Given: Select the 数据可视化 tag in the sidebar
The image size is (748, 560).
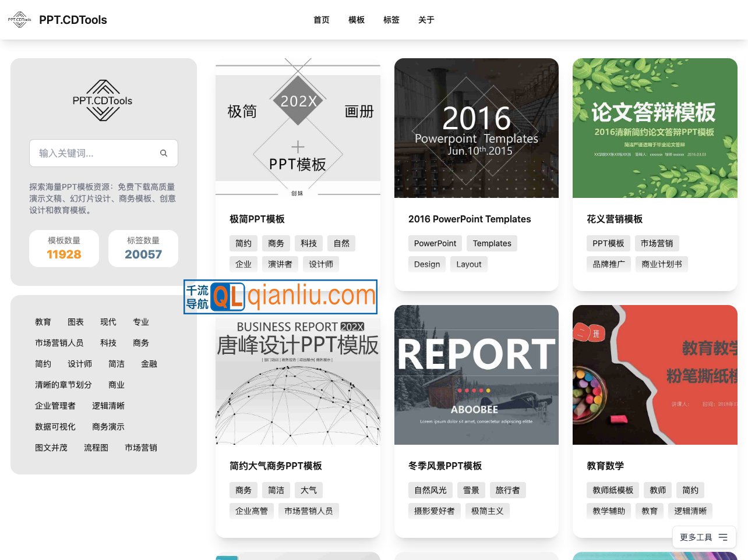Looking at the screenshot, I should pos(55,427).
